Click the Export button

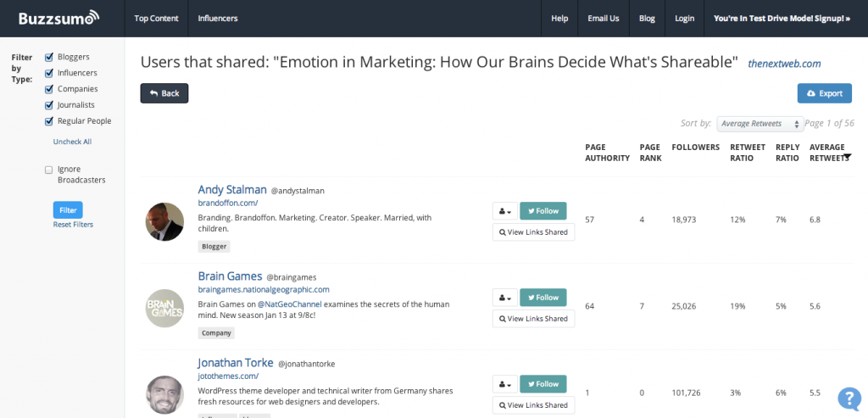point(824,93)
